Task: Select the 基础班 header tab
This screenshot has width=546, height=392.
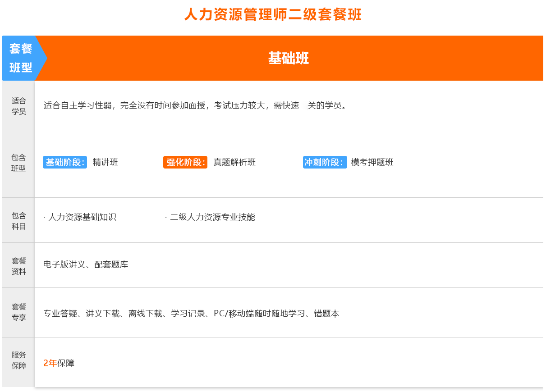Action: pos(289,58)
